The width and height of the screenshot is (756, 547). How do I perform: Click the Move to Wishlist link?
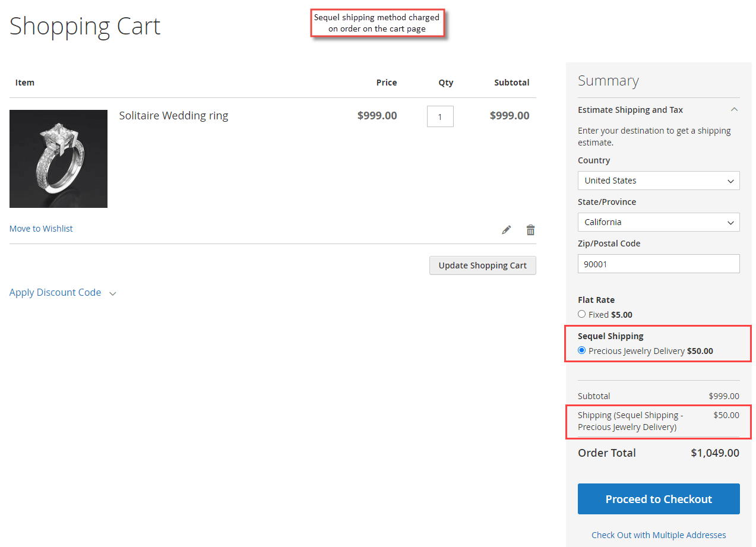[x=41, y=228]
